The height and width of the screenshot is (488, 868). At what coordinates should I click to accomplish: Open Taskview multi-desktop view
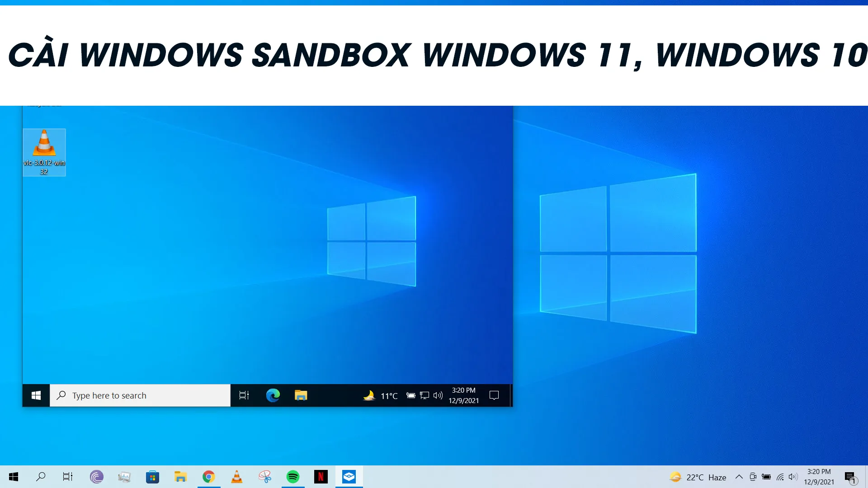tap(67, 477)
